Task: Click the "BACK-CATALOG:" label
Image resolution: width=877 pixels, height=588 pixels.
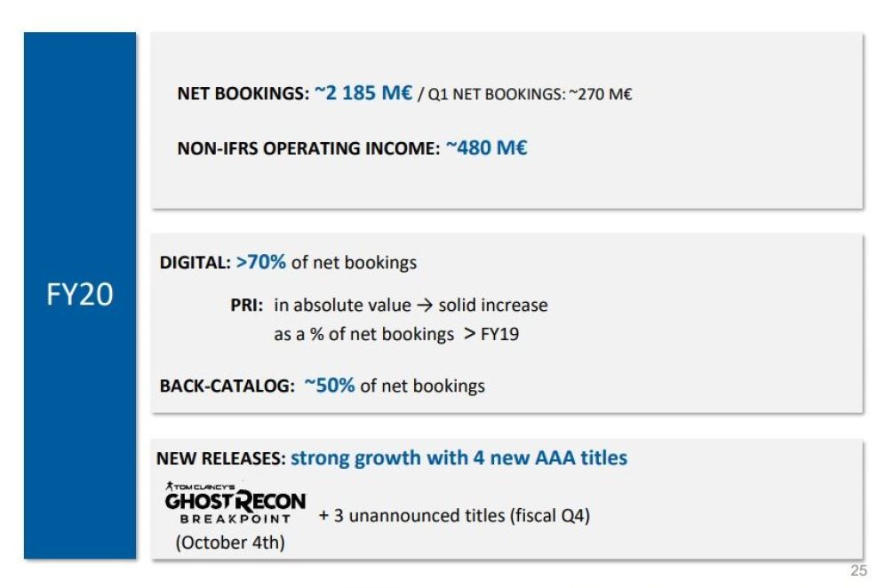Action: (x=227, y=386)
